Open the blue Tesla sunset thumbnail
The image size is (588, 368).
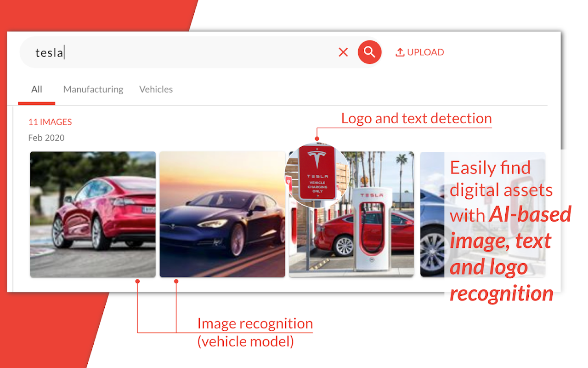(x=222, y=214)
